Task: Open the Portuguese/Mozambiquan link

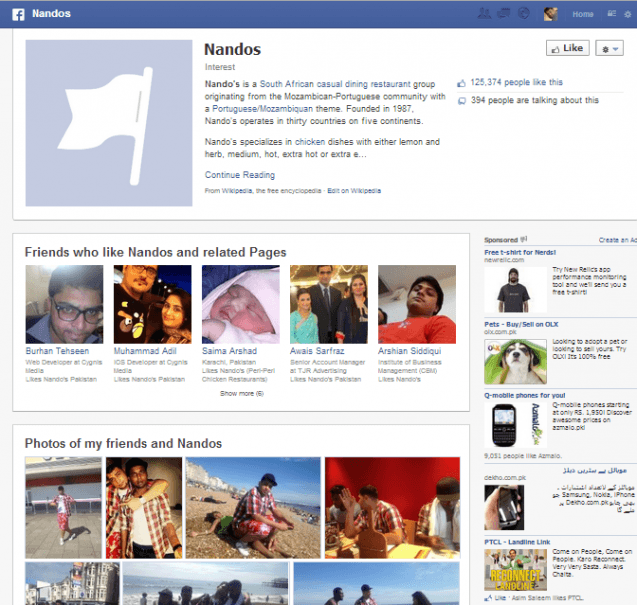Action: (x=262, y=109)
